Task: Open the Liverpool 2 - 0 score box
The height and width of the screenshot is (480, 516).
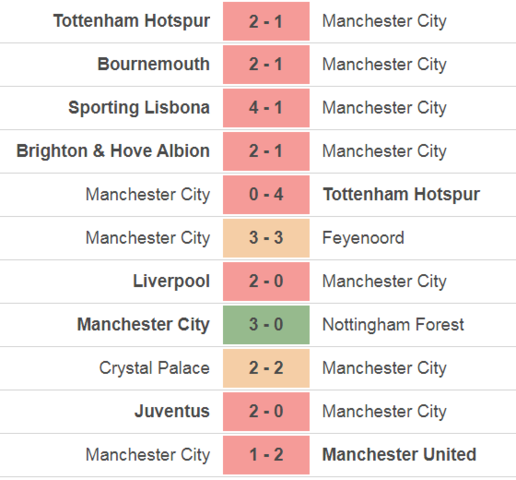Action: click(266, 281)
